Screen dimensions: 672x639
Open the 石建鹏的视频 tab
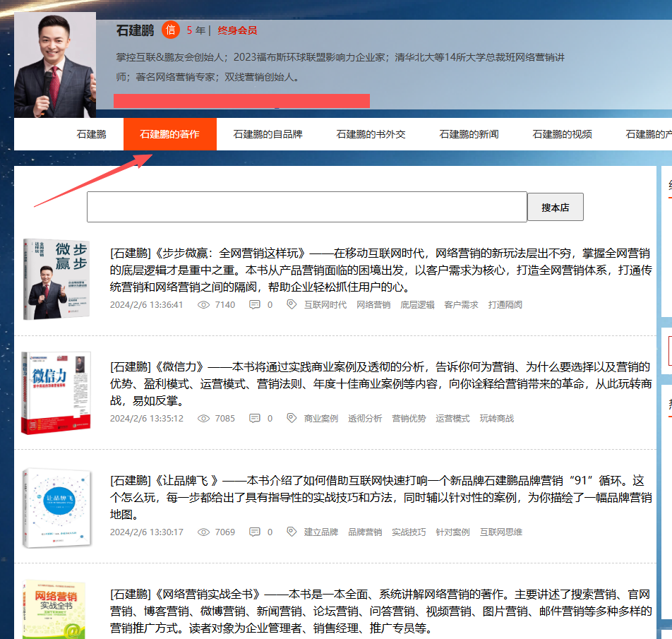click(x=563, y=134)
